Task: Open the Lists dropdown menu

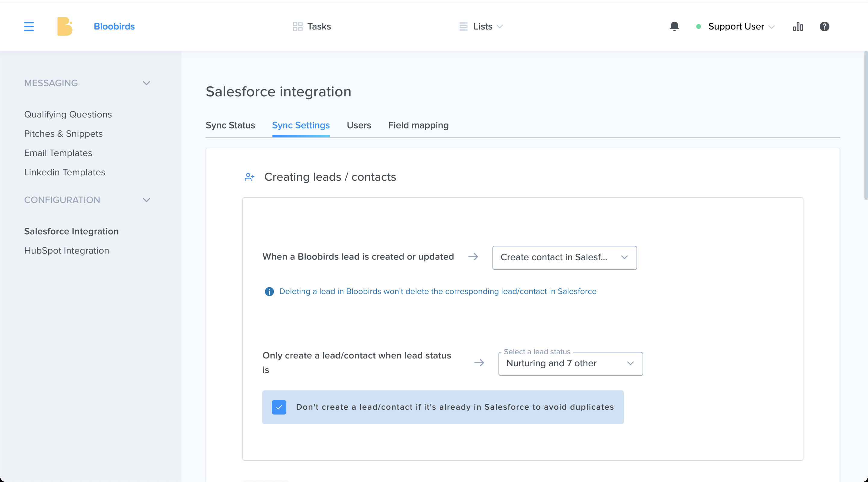Action: pyautogui.click(x=482, y=26)
